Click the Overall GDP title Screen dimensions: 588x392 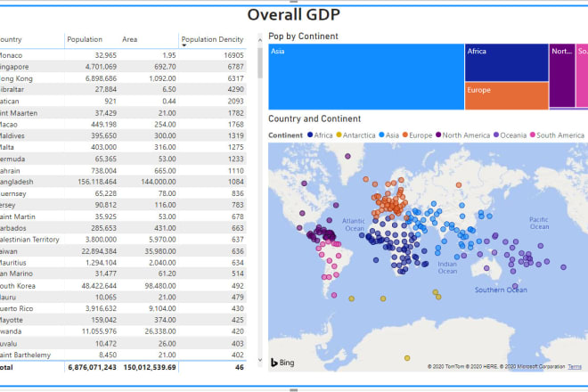click(294, 14)
